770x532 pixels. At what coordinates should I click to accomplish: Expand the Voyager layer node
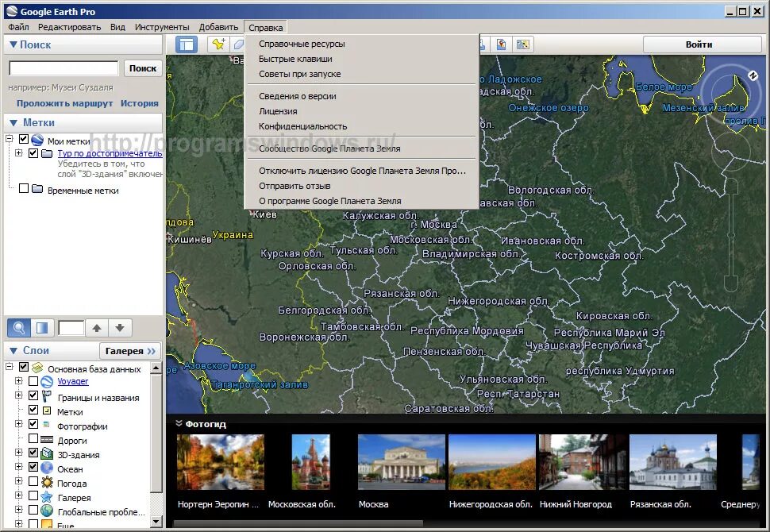[x=19, y=380]
